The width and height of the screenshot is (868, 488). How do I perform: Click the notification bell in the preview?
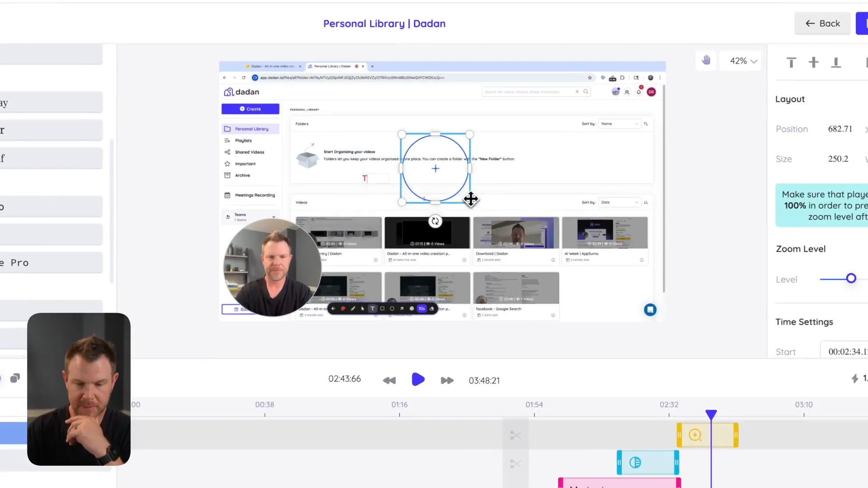(639, 92)
